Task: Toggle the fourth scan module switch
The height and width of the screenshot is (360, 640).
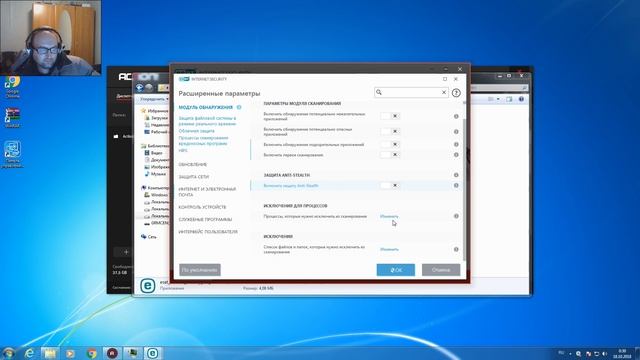Action: 390,155
